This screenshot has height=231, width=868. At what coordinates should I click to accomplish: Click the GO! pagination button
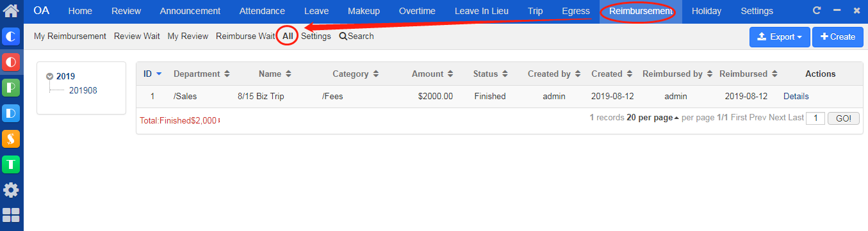[x=844, y=118]
